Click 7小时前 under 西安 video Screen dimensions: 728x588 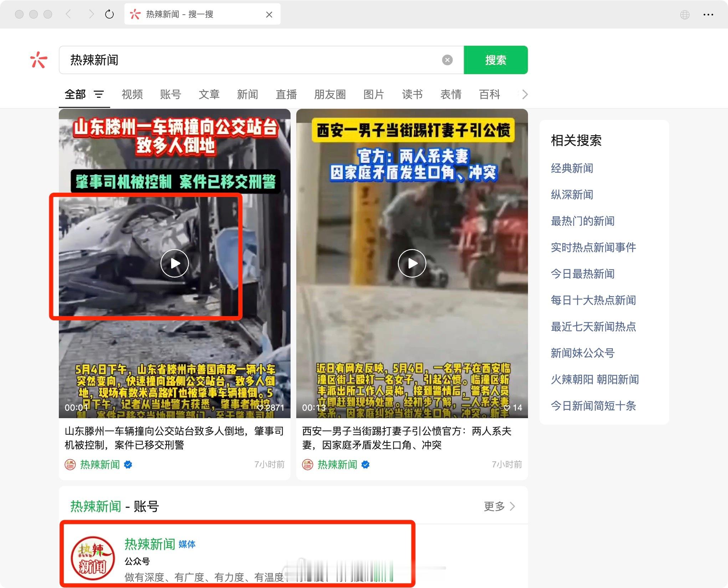(x=507, y=465)
